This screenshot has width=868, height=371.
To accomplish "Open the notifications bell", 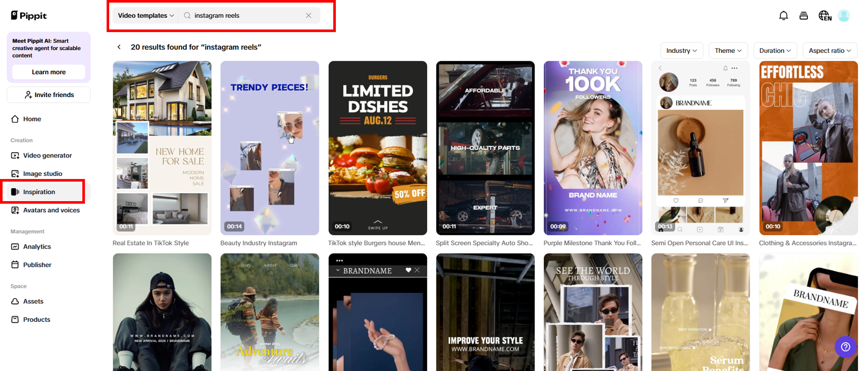I will 783,16.
